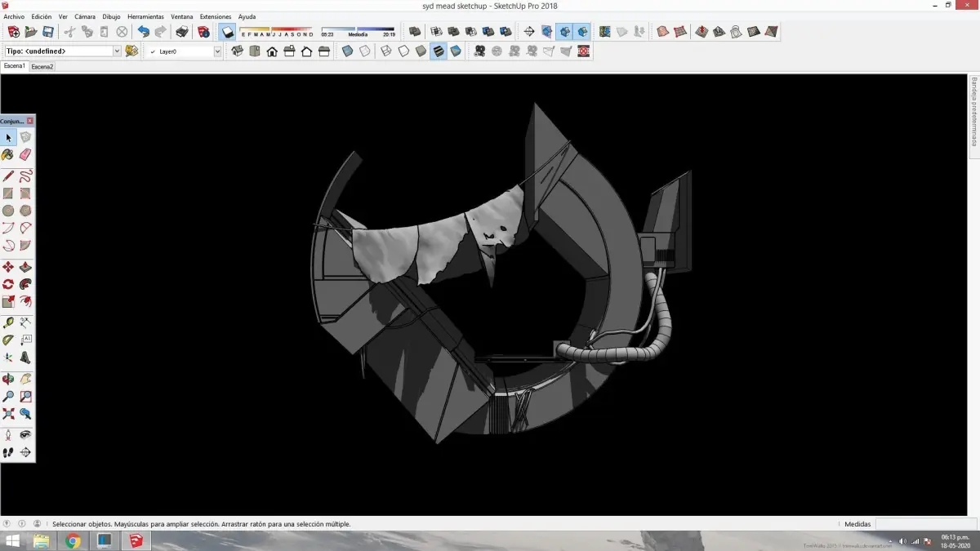Select the Line pencil tool
The width and height of the screenshot is (980, 551).
[8, 176]
